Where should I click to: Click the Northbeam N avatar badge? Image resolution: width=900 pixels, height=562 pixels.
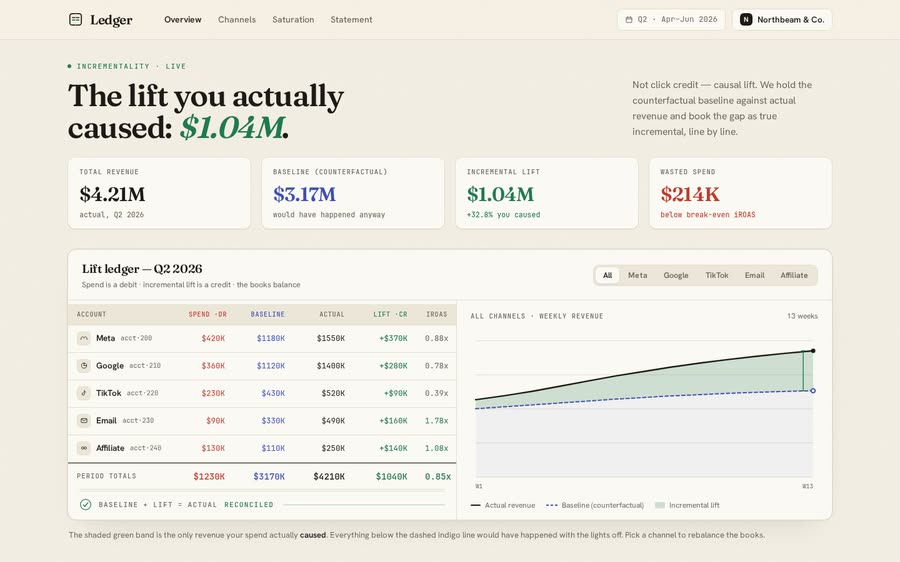(746, 20)
